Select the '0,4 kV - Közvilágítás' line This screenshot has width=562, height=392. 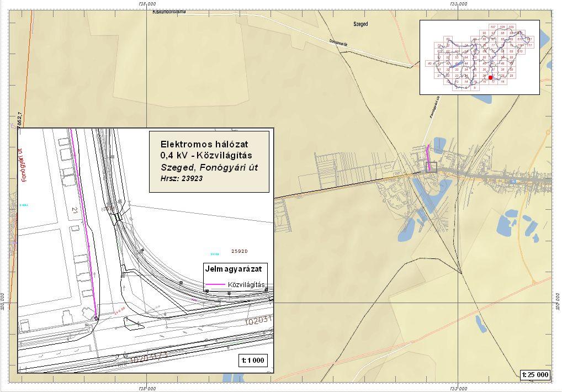pyautogui.click(x=206, y=156)
